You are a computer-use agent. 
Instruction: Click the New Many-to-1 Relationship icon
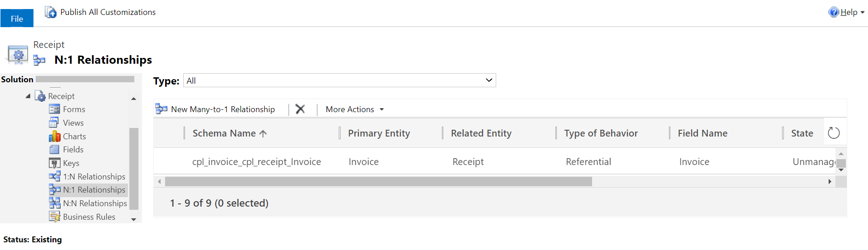pyautogui.click(x=161, y=109)
